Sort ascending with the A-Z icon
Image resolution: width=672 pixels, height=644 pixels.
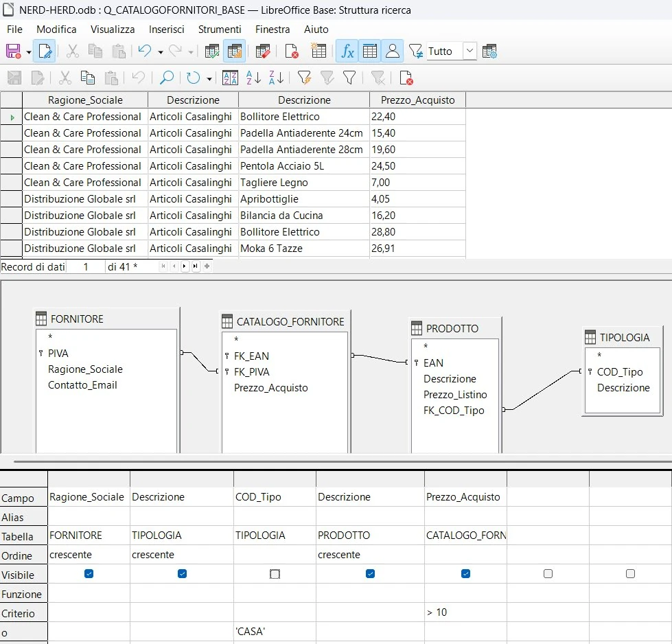(x=253, y=78)
